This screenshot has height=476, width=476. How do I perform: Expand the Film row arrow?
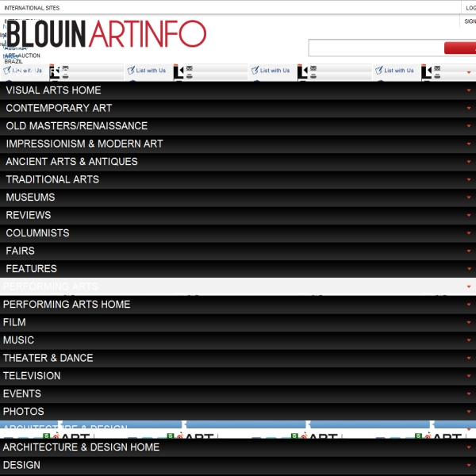(469, 322)
